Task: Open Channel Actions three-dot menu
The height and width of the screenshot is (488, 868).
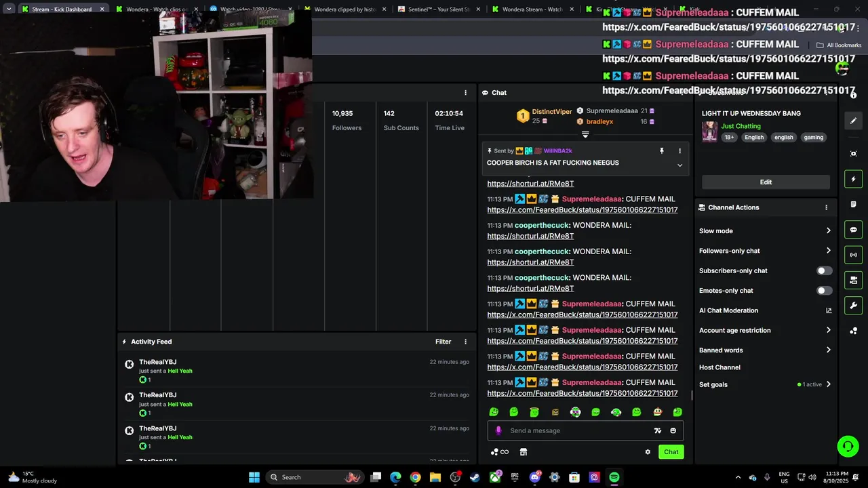Action: (826, 207)
